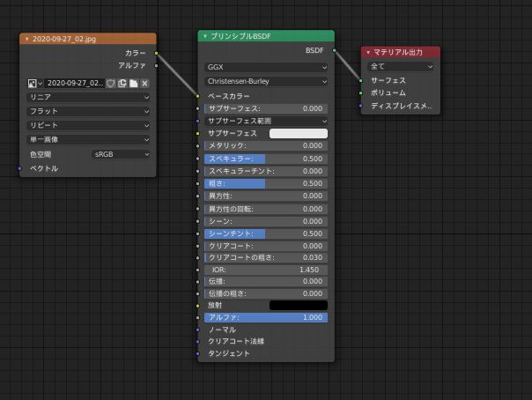Viewport: 532px width, 400px height.
Task: Expand the サブサーフェス範囲 dropdown
Action: tap(266, 121)
